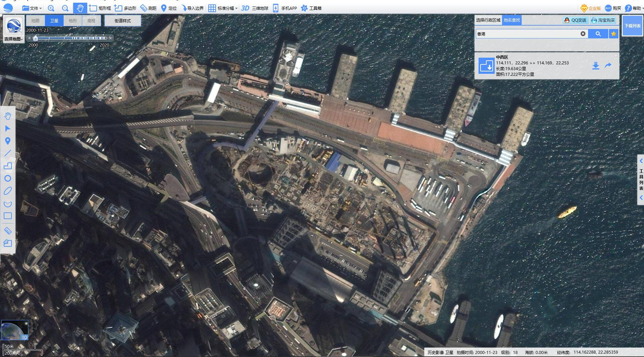
Task: Select the sector shape drawing tool
Action: 8,204
